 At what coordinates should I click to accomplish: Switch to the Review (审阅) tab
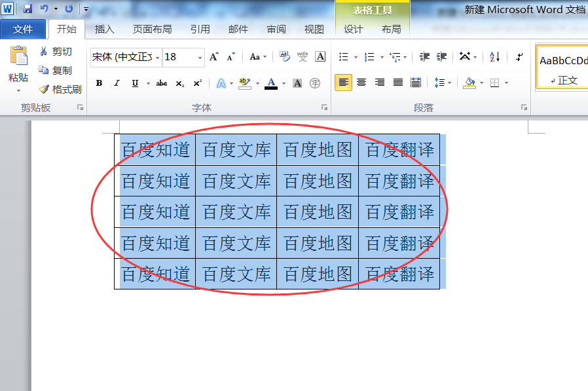[276, 29]
